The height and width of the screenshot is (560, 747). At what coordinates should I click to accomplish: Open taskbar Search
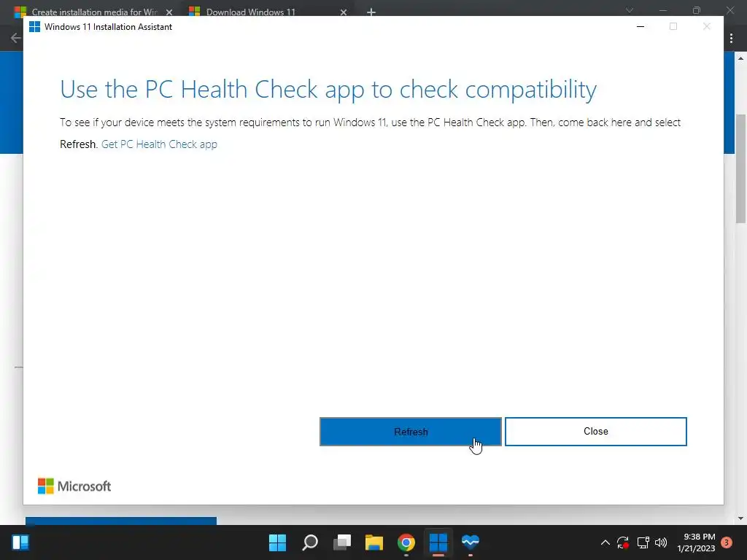(x=309, y=542)
